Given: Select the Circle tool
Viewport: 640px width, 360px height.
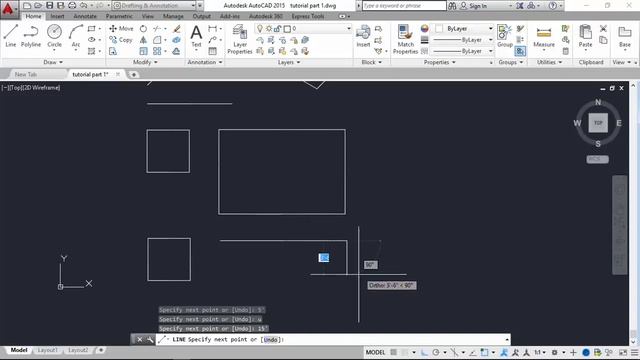Looking at the screenshot, I should (x=54, y=36).
